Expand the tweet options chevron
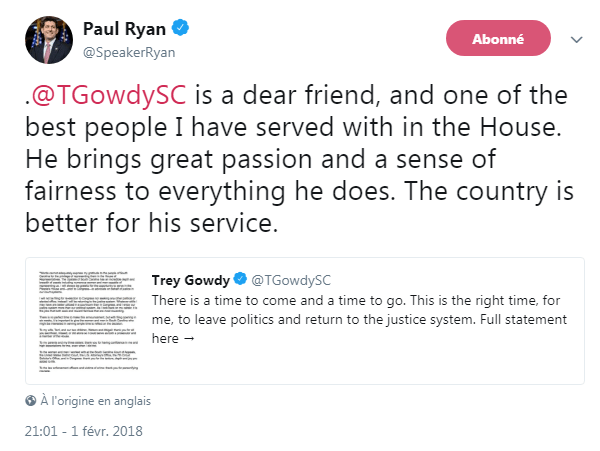 click(x=576, y=40)
